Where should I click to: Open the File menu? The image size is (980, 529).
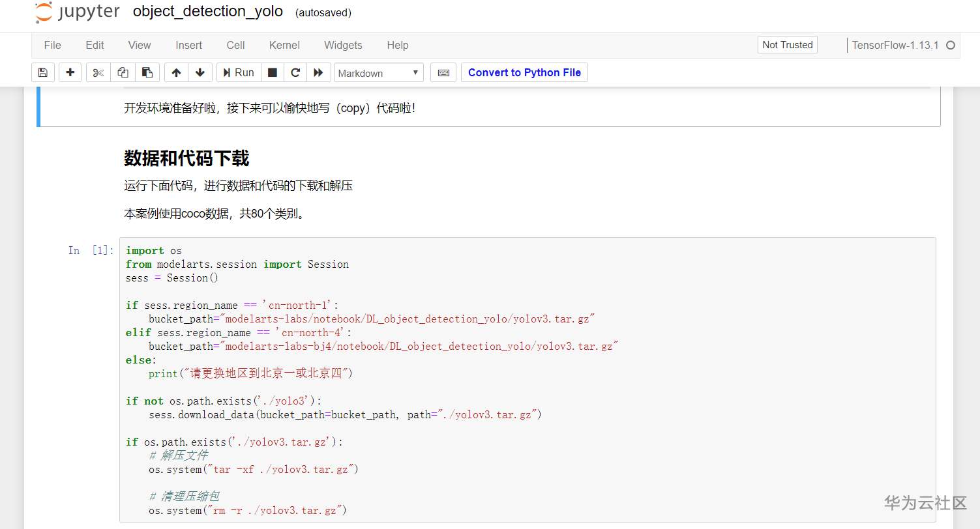(x=52, y=45)
